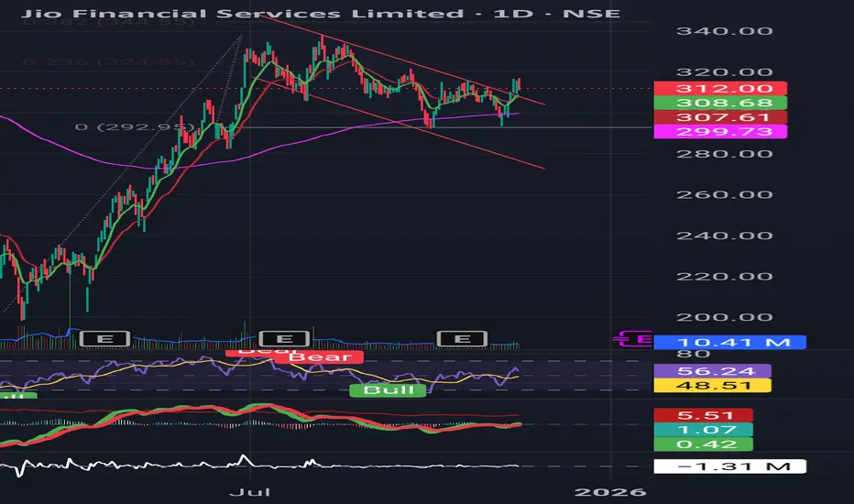
Task: Click the Jul label on time axis
Action: point(250,493)
